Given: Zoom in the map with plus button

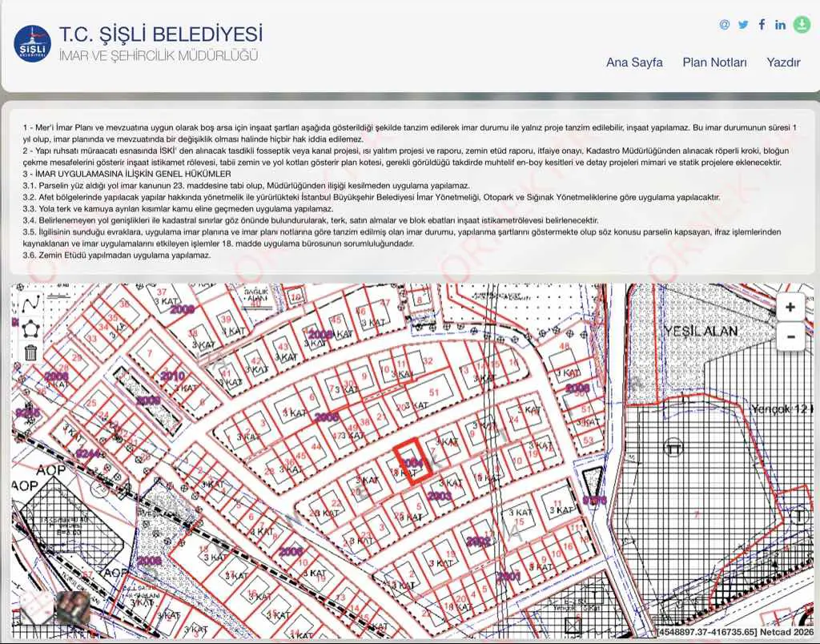Looking at the screenshot, I should tap(790, 307).
